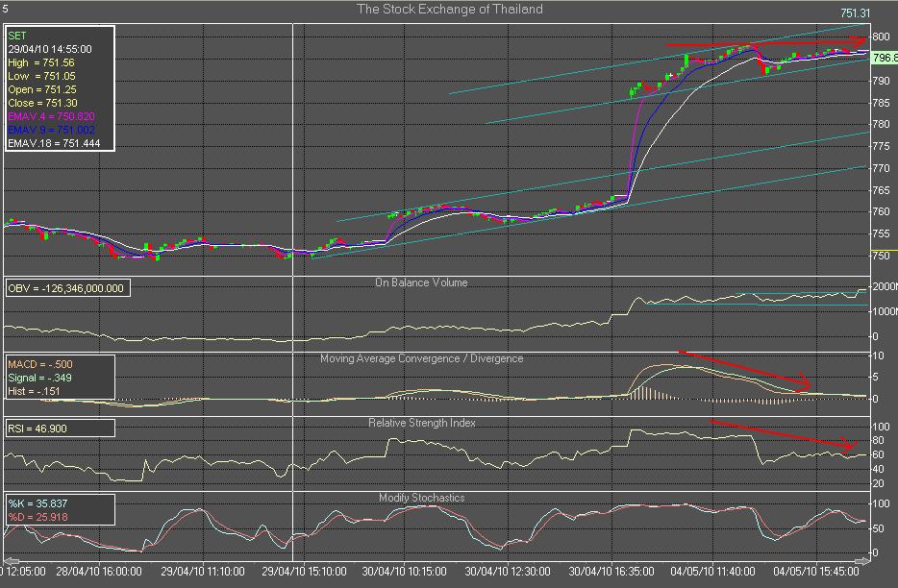Screen dimensions: 898x588
Task: Click the MACD = -.500 reading
Action: pyautogui.click(x=40, y=364)
